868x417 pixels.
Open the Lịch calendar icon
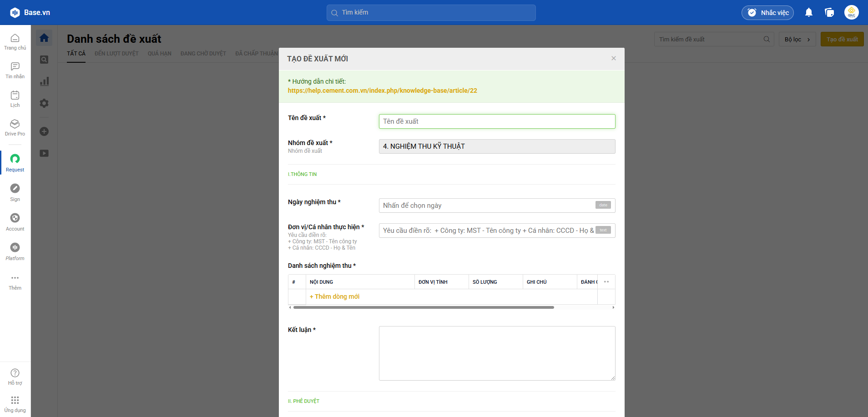[x=15, y=98]
